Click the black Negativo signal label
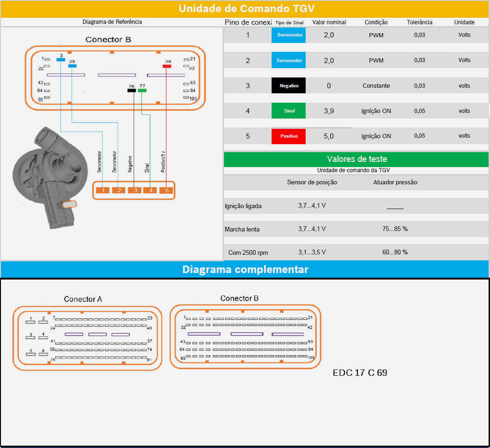Viewport: 490px width, 448px height. 288,86
